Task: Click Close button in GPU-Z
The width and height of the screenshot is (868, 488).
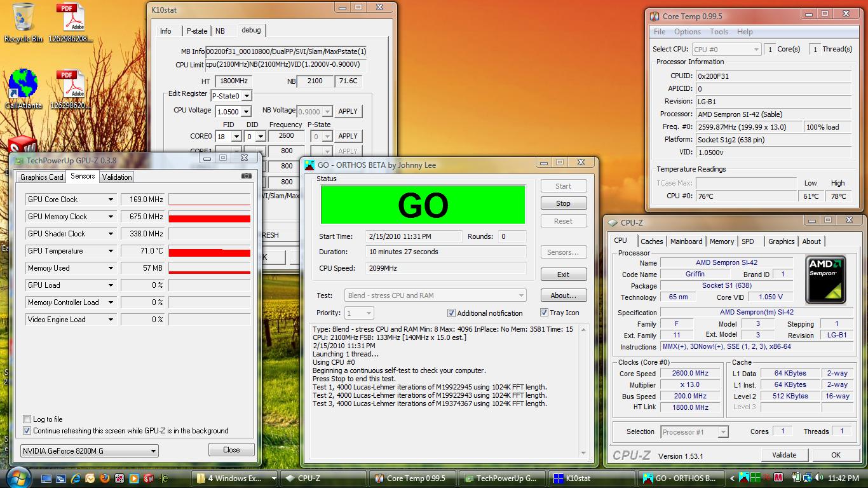Action: (x=231, y=450)
